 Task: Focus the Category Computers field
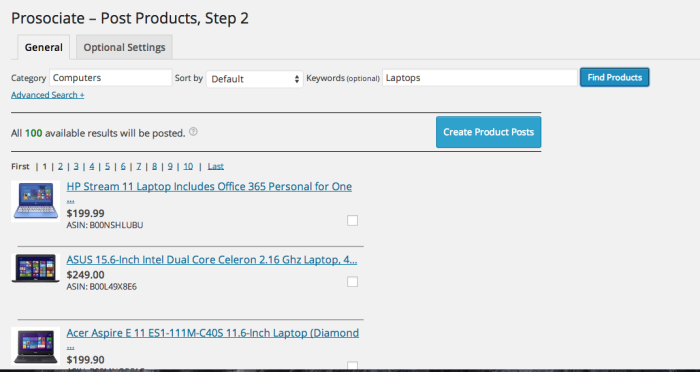[110, 78]
